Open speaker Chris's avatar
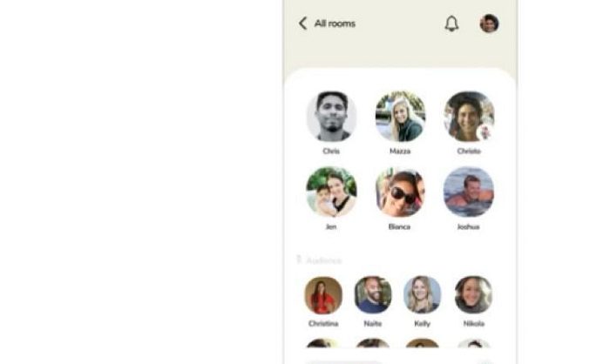610x364 pixels. (331, 116)
